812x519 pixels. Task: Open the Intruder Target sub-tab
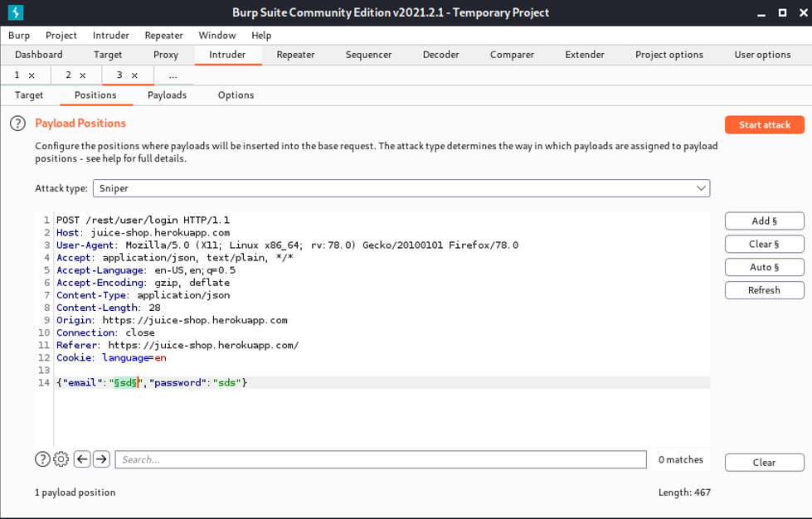pyautogui.click(x=29, y=95)
